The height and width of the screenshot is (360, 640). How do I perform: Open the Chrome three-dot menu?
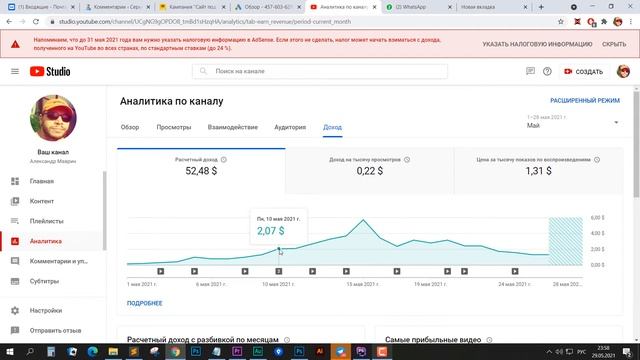tap(631, 22)
